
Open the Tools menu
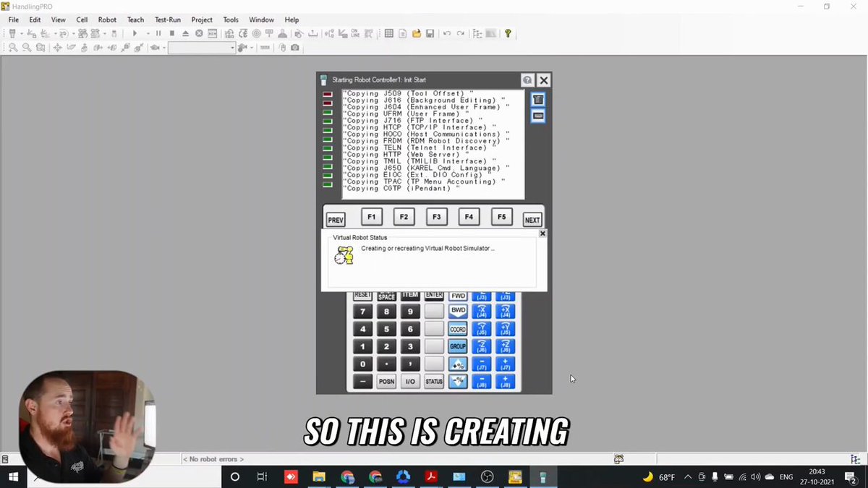click(x=231, y=20)
